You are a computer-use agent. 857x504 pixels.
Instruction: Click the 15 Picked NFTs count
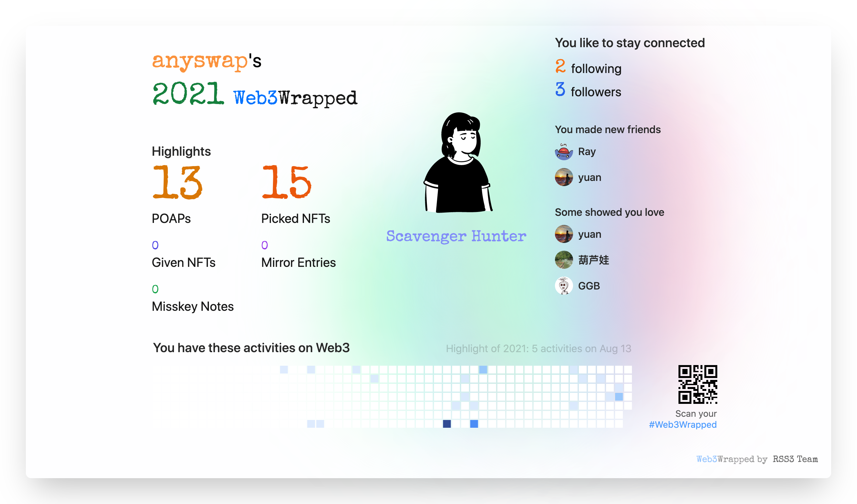286,182
